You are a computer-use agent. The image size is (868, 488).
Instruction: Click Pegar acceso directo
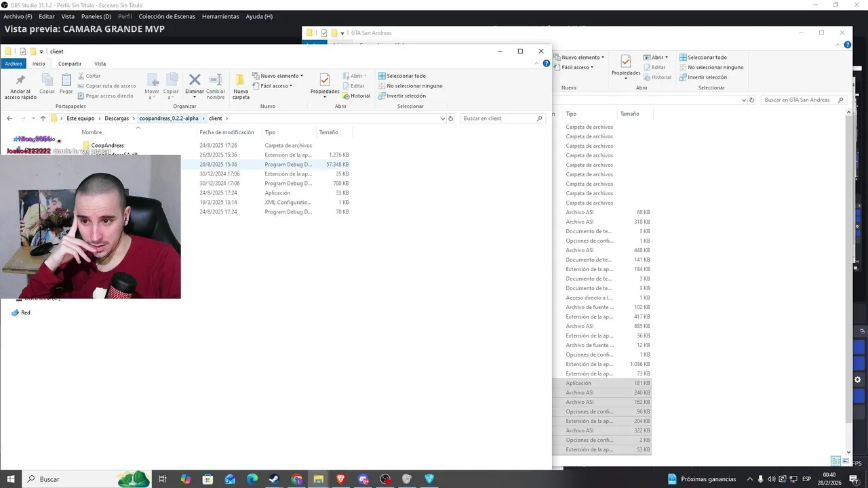pyautogui.click(x=105, y=96)
